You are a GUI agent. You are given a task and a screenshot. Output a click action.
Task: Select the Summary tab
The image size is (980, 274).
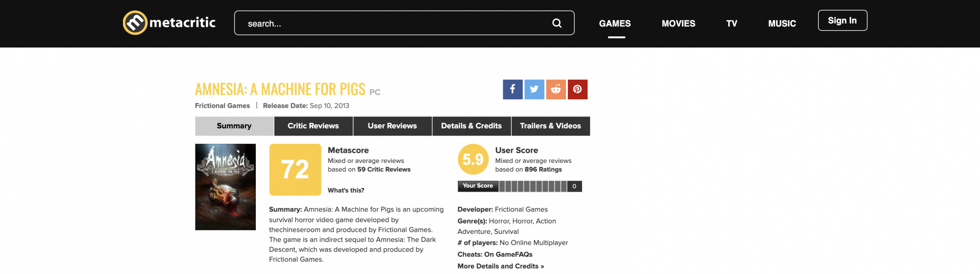(234, 126)
